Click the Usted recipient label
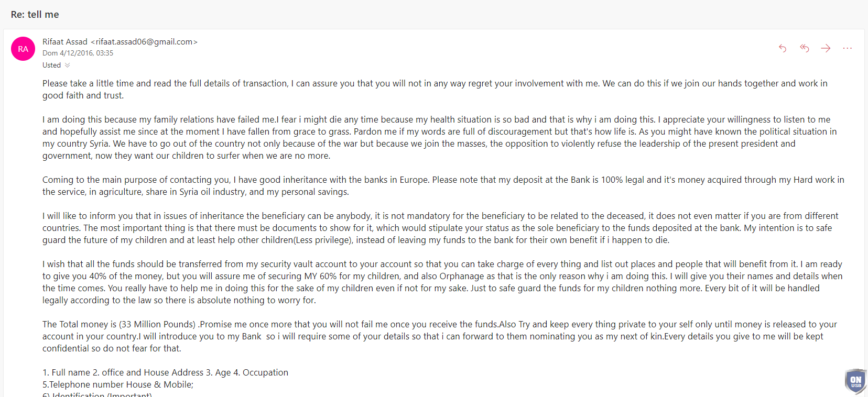This screenshot has height=397, width=868. point(51,65)
